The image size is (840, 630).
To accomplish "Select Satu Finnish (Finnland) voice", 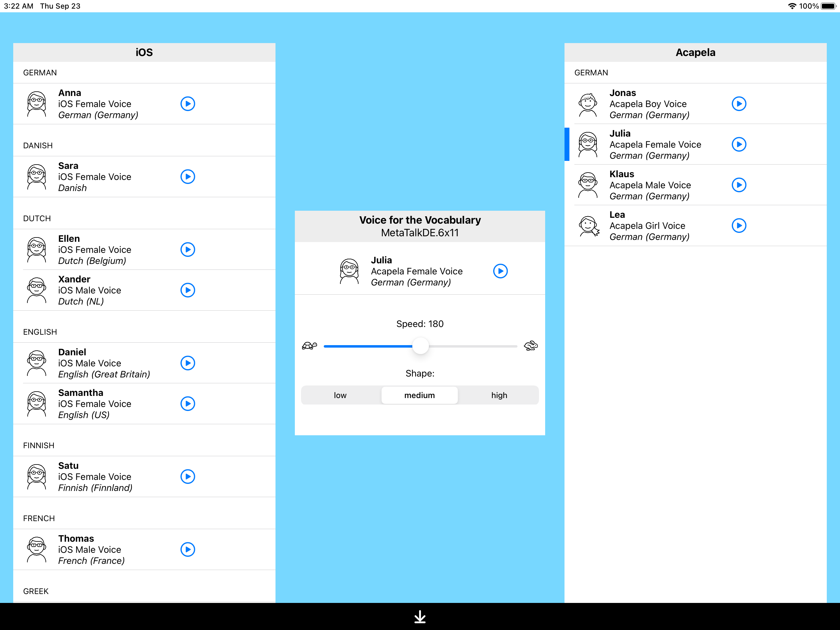I will 144,476.
